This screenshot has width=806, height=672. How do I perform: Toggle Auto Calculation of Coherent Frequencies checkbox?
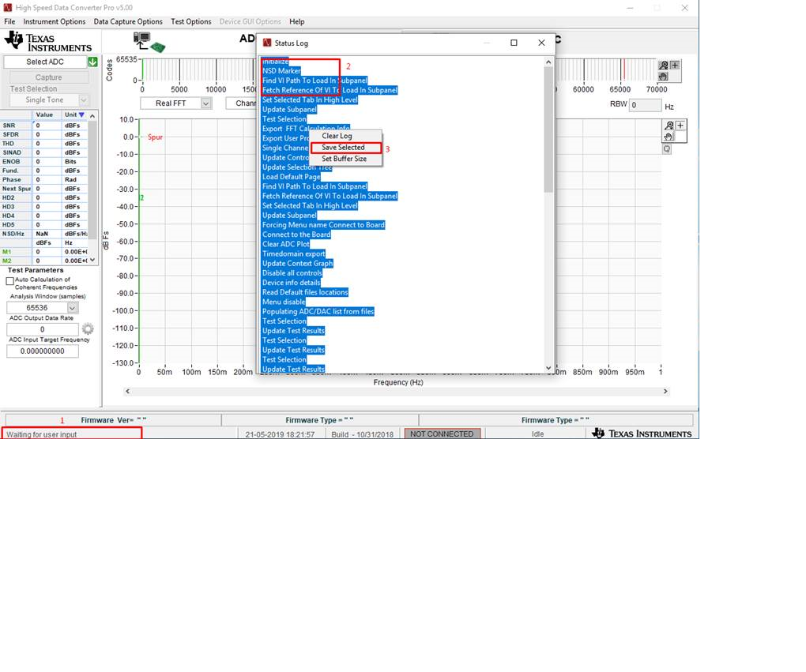9,281
